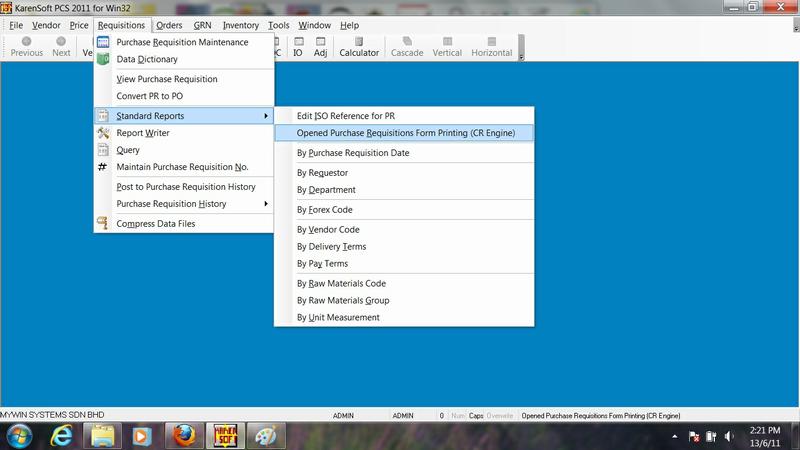Open the Orders menu

point(169,25)
